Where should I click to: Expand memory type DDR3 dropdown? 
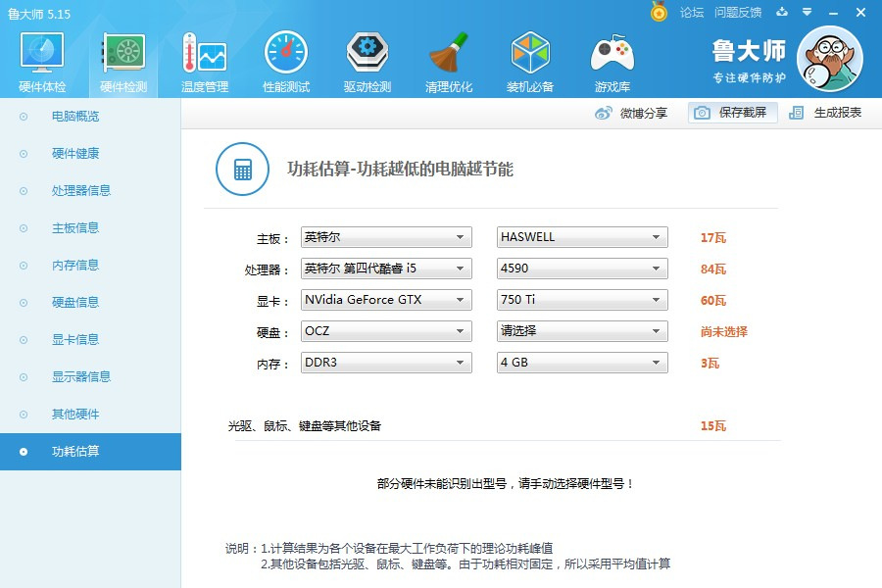386,363
